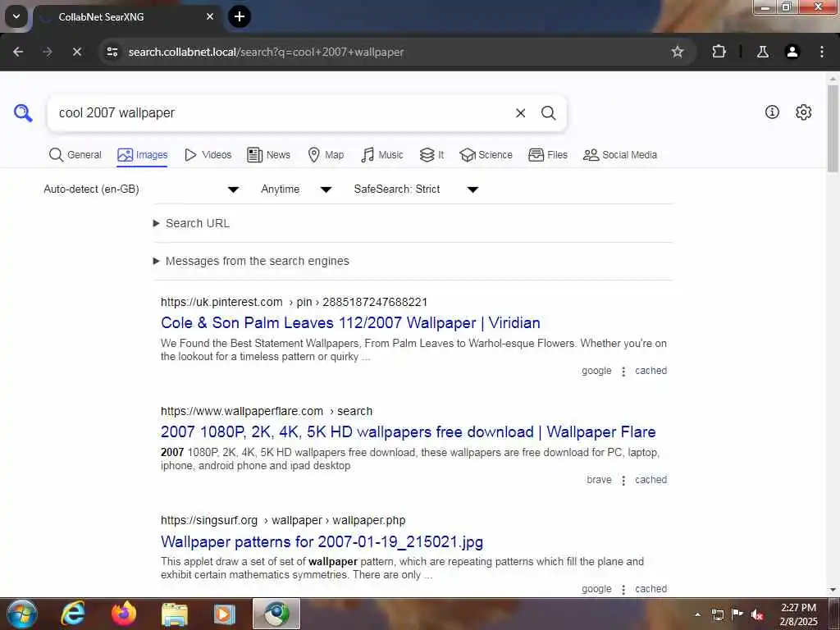Switch to the Videos tab

pyautogui.click(x=208, y=155)
